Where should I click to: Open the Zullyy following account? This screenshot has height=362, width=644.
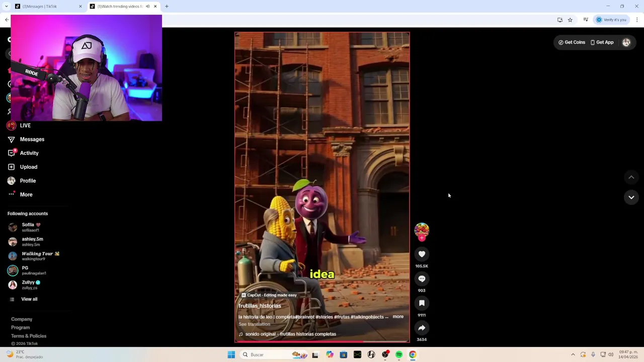(x=25, y=285)
